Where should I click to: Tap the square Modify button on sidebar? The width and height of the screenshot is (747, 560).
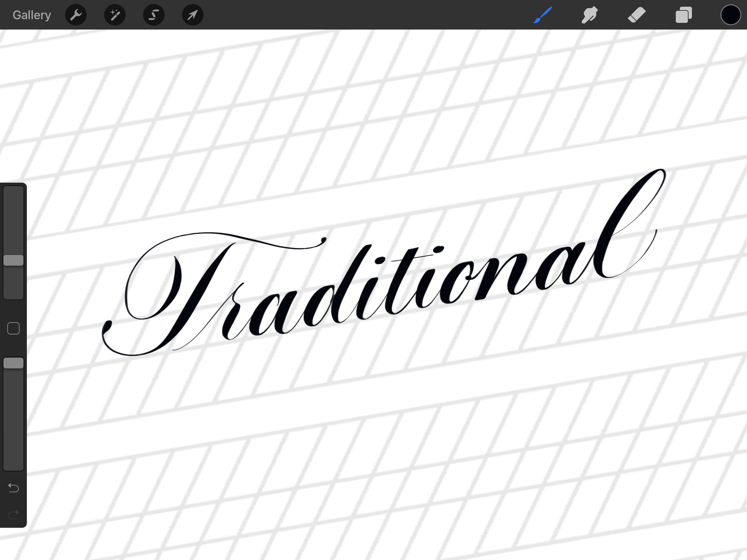(13, 328)
